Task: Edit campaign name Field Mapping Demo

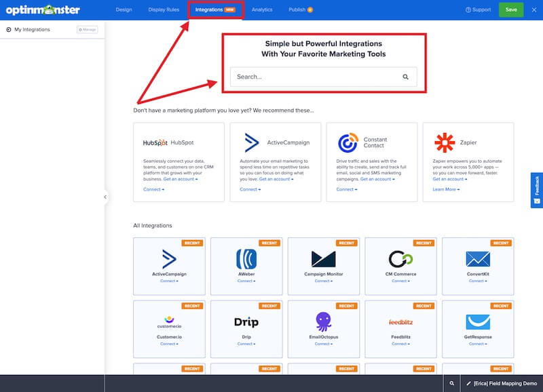Action: point(502,383)
